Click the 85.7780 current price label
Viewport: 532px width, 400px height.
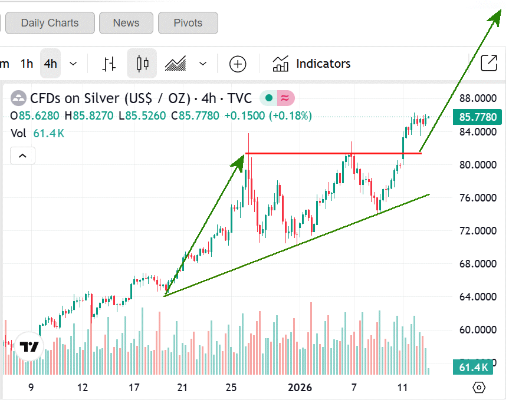coord(478,117)
